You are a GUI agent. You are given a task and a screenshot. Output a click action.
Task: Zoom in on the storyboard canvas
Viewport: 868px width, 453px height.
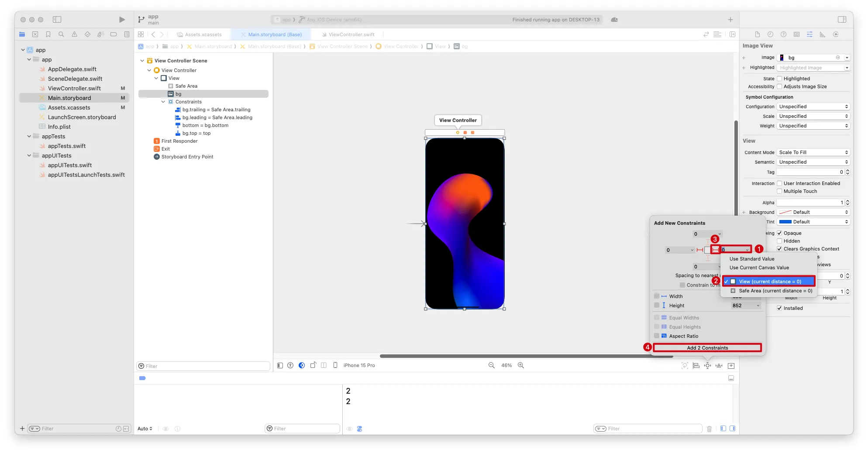pyautogui.click(x=521, y=366)
